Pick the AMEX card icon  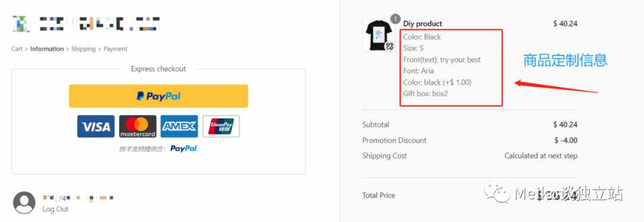pos(179,126)
